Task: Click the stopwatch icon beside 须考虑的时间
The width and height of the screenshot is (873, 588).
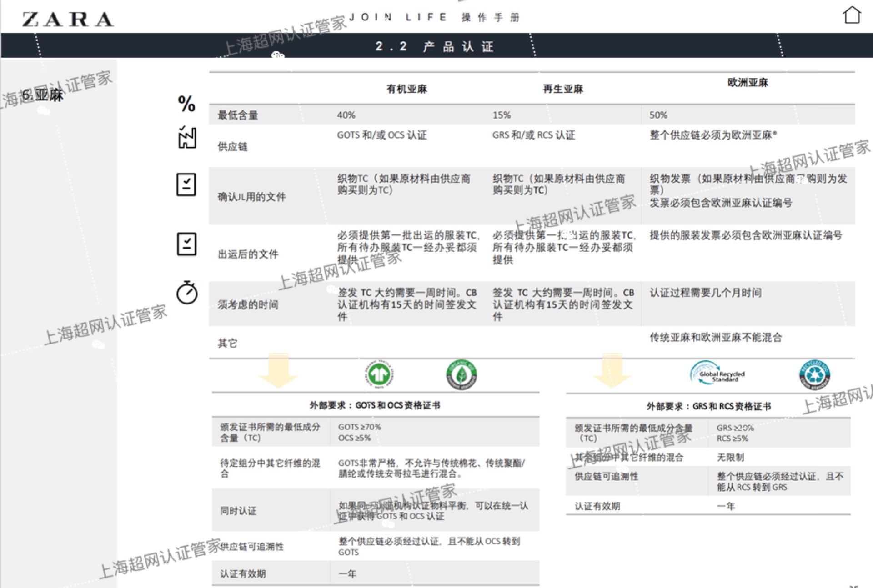Action: [187, 293]
